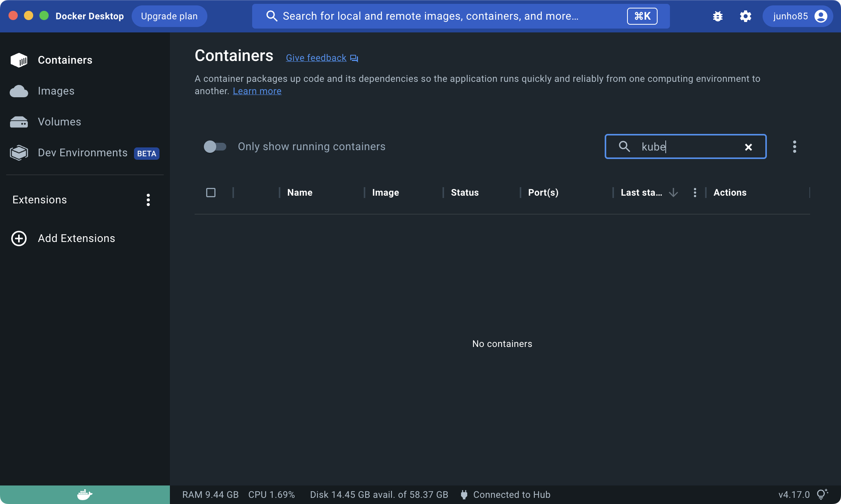The width and height of the screenshot is (841, 504).
Task: Open Settings gear icon
Action: point(745,16)
